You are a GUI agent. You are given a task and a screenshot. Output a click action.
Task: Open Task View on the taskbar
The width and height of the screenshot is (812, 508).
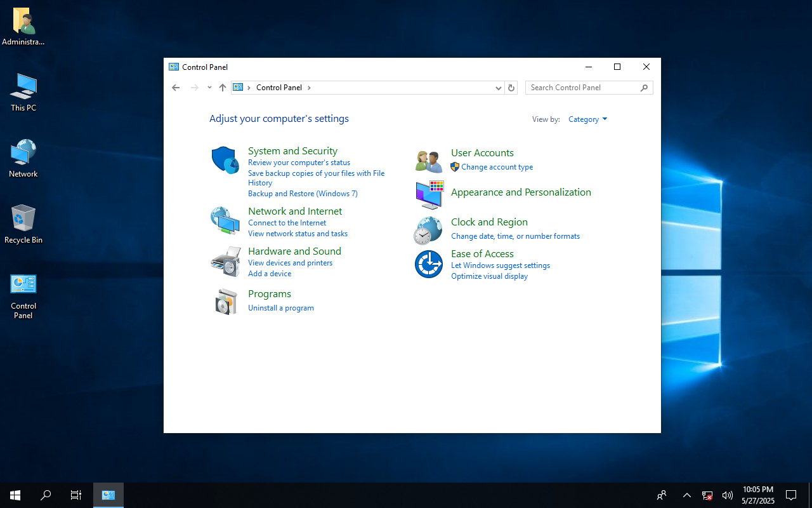(75, 495)
